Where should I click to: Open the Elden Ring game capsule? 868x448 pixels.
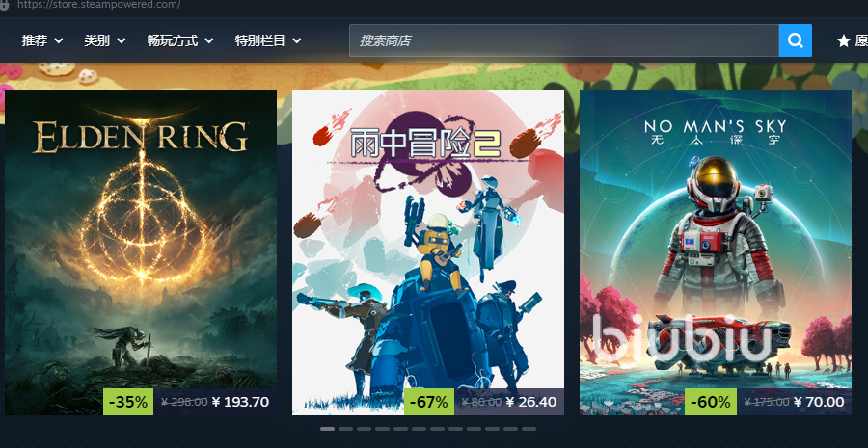141,252
